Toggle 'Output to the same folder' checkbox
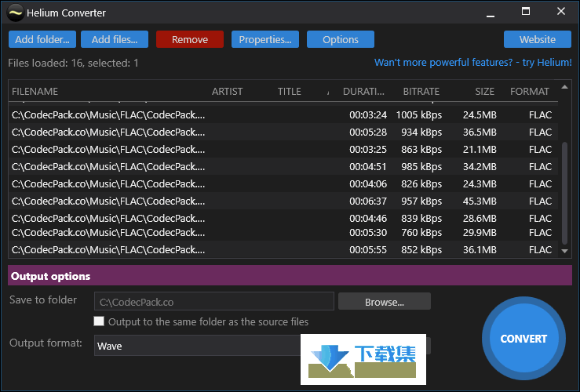The width and height of the screenshot is (580, 392). [x=99, y=321]
